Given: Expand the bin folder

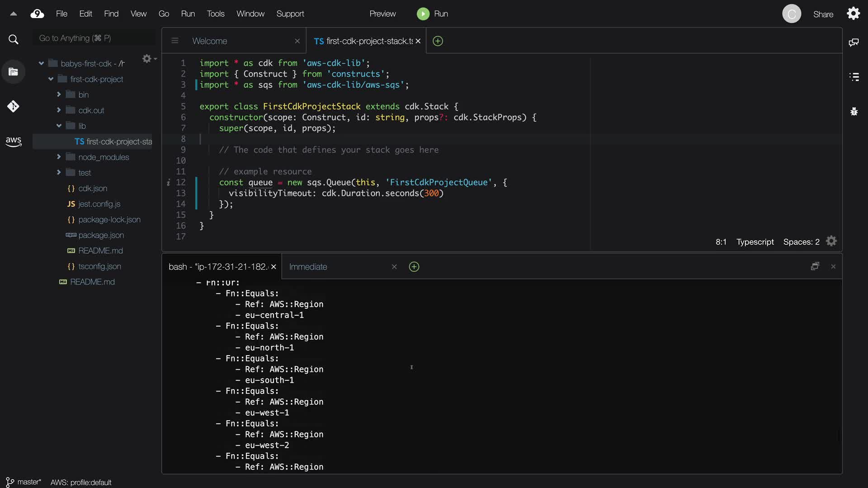Looking at the screenshot, I should 59,94.
